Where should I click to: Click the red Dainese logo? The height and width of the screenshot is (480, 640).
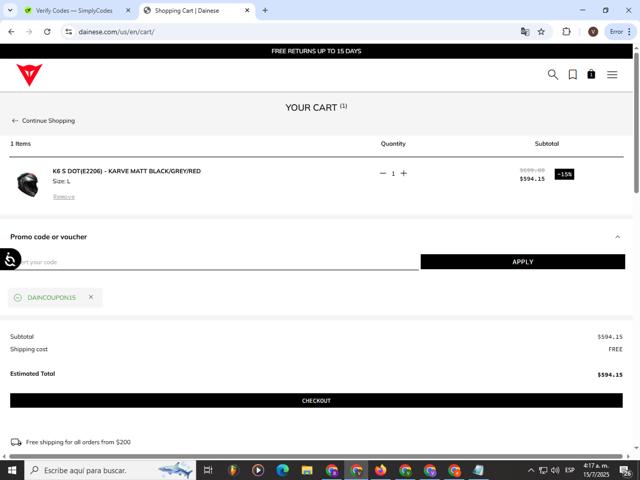pos(29,75)
